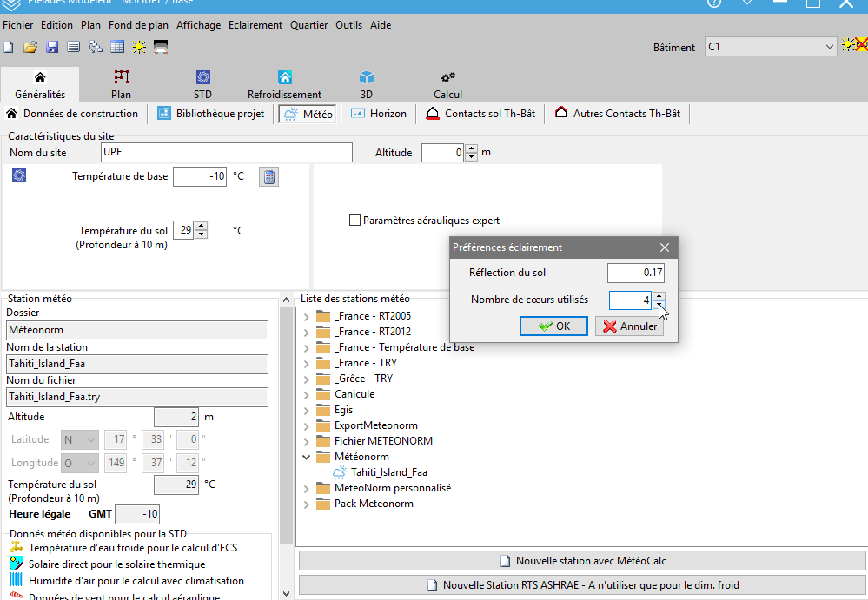Open Contacts sol Th-Bât section
Image resolution: width=868 pixels, height=600 pixels.
point(480,114)
